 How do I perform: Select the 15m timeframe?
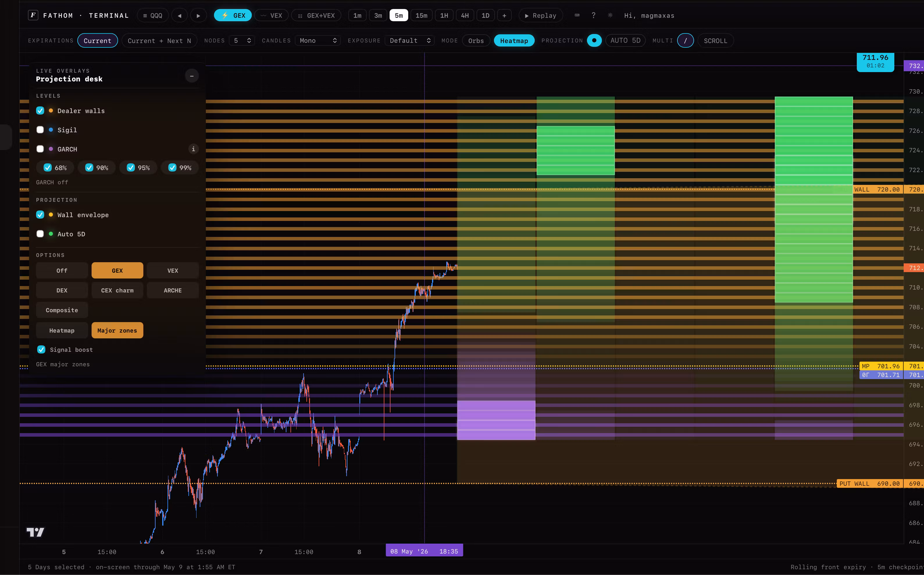[x=421, y=16]
